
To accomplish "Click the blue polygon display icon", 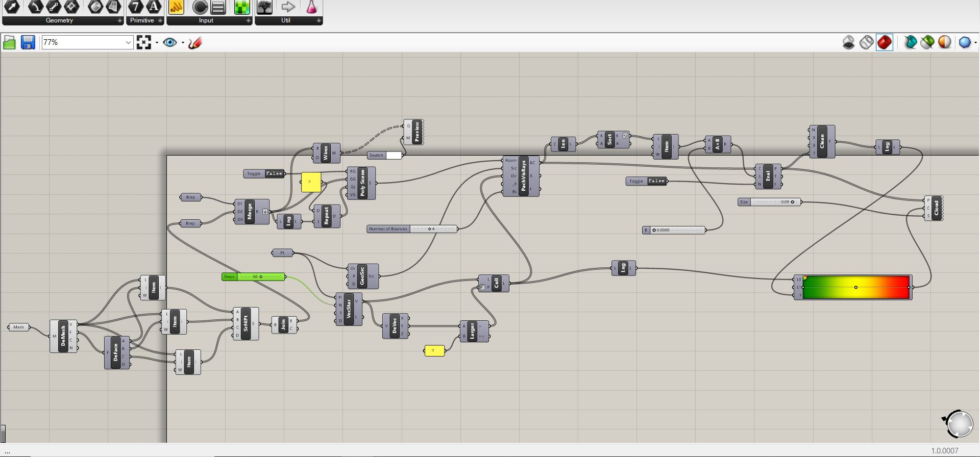I will (x=965, y=42).
